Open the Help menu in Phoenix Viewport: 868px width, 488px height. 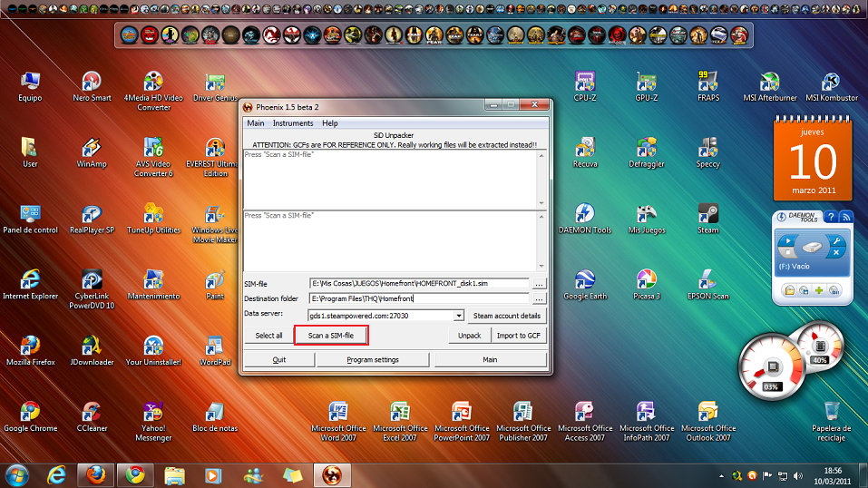coord(330,123)
